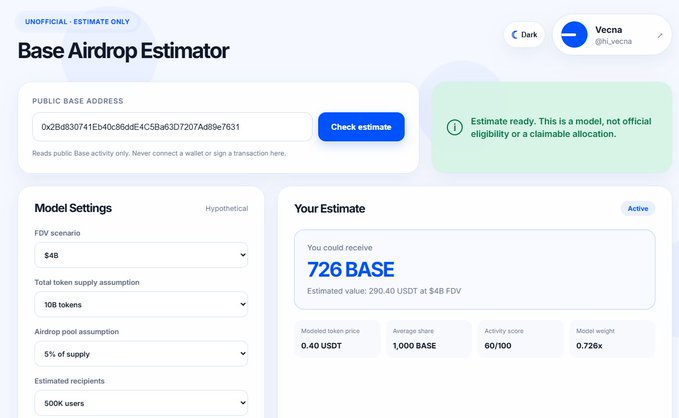Image resolution: width=679 pixels, height=418 pixels.
Task: Click the 726 BASE estimate amount
Action: pos(351,269)
